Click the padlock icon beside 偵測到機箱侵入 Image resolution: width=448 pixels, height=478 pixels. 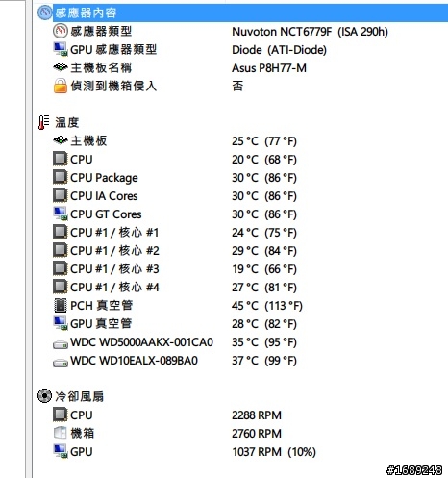(61, 86)
